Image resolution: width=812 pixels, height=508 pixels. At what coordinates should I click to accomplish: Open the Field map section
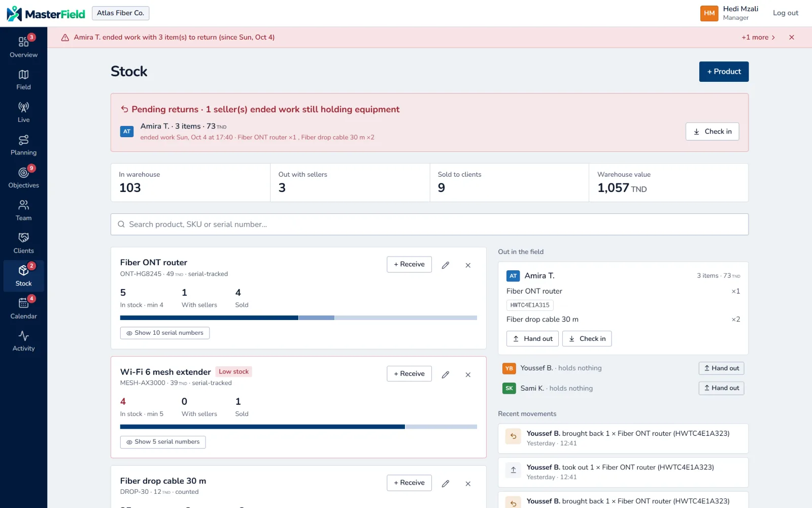click(23, 80)
